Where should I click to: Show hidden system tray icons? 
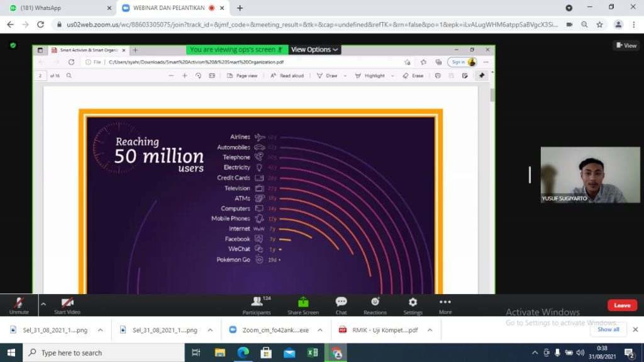tap(535, 353)
